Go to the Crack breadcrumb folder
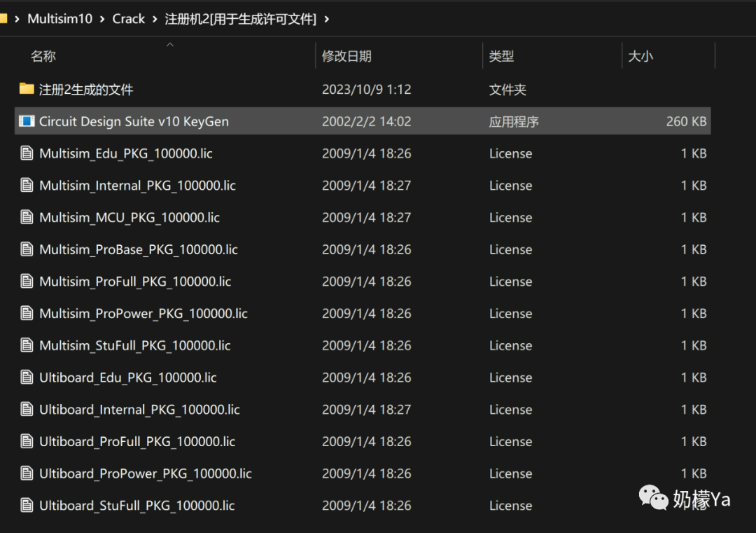The image size is (756, 533). click(128, 19)
